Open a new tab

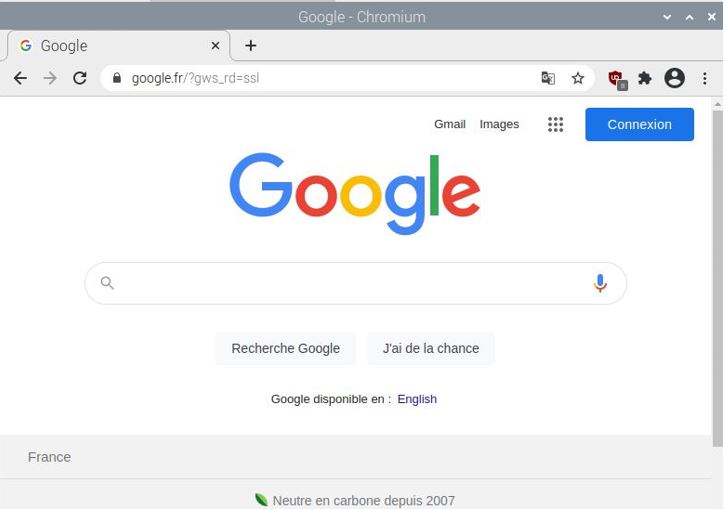tap(251, 46)
